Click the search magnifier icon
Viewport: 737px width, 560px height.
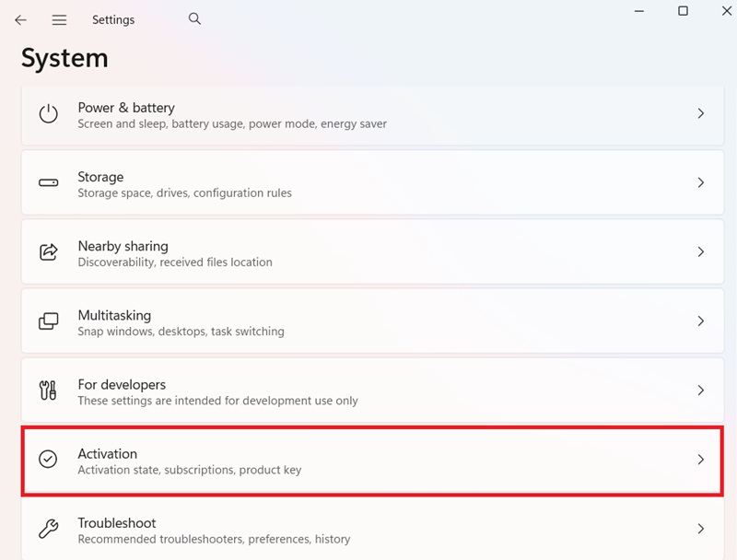coord(194,18)
